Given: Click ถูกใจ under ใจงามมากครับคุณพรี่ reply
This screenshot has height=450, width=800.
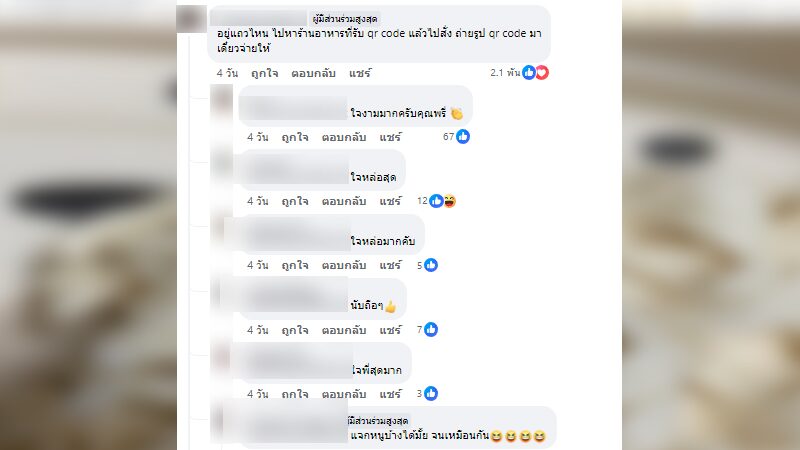Looking at the screenshot, I should 295,137.
